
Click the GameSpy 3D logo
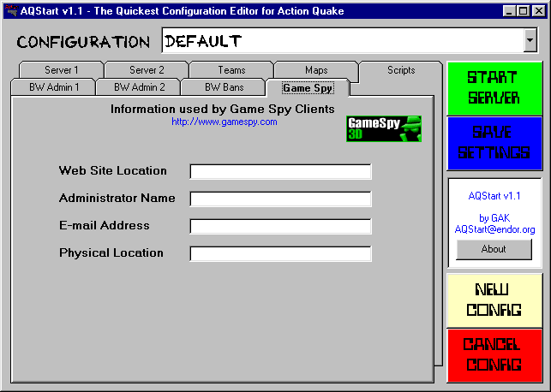tap(384, 128)
